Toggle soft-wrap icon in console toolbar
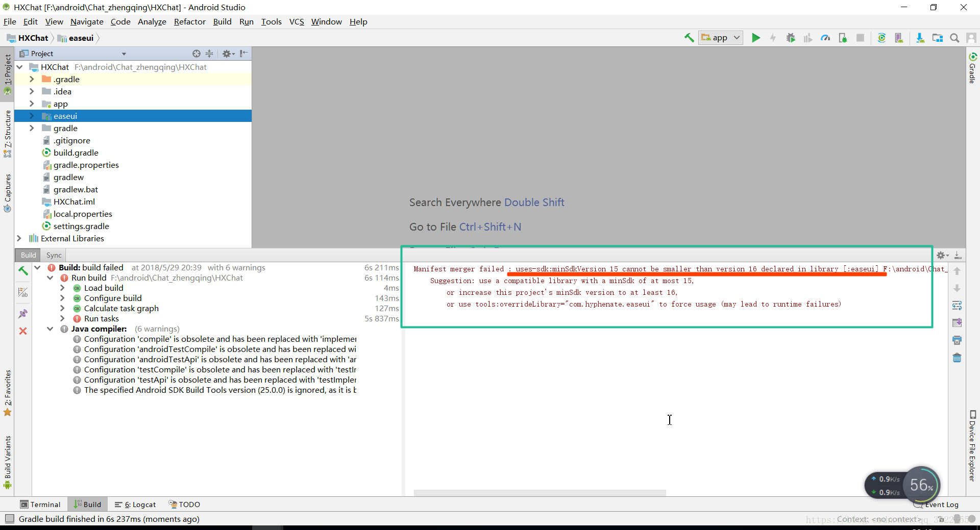The width and height of the screenshot is (980, 530). tap(957, 306)
